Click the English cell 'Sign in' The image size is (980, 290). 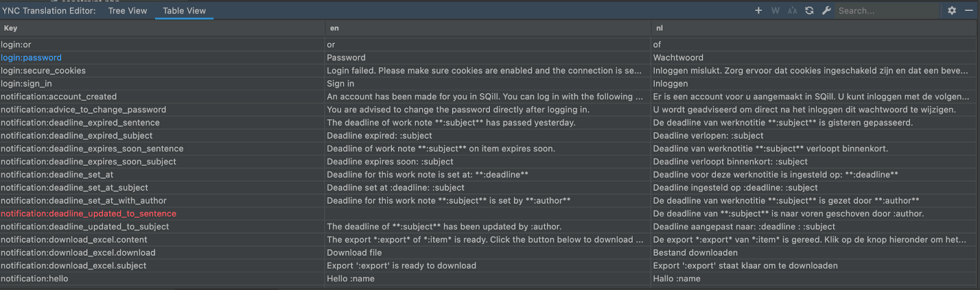[x=341, y=84]
